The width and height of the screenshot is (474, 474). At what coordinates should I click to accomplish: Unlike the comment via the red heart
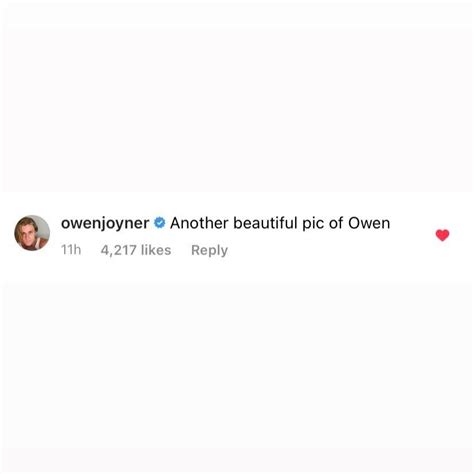(442, 235)
